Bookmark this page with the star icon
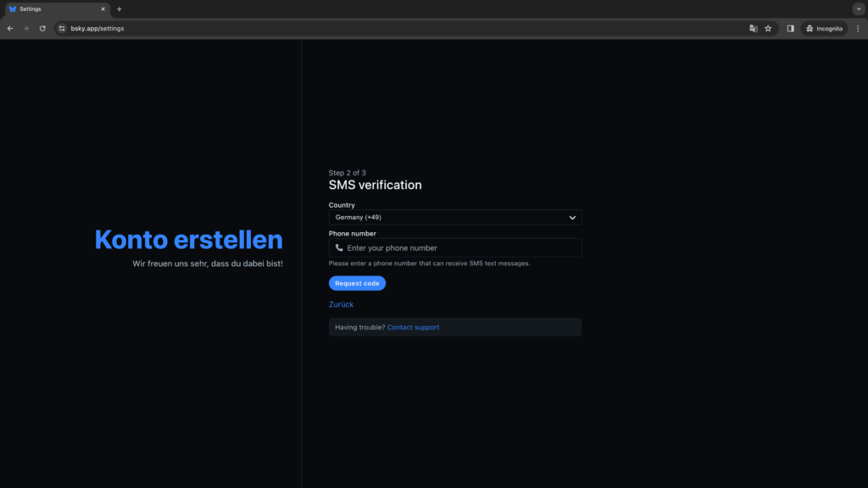Screen dimensions: 868x488 (x=768, y=28)
